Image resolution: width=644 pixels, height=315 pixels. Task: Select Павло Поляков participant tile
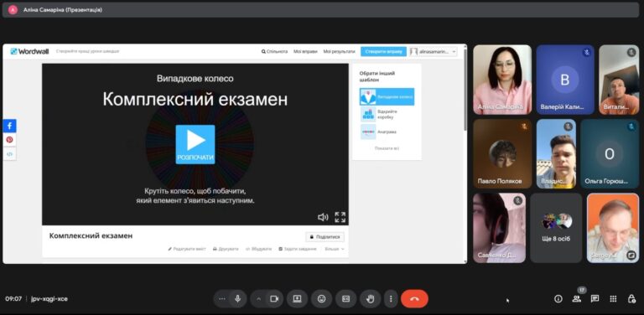pos(502,154)
